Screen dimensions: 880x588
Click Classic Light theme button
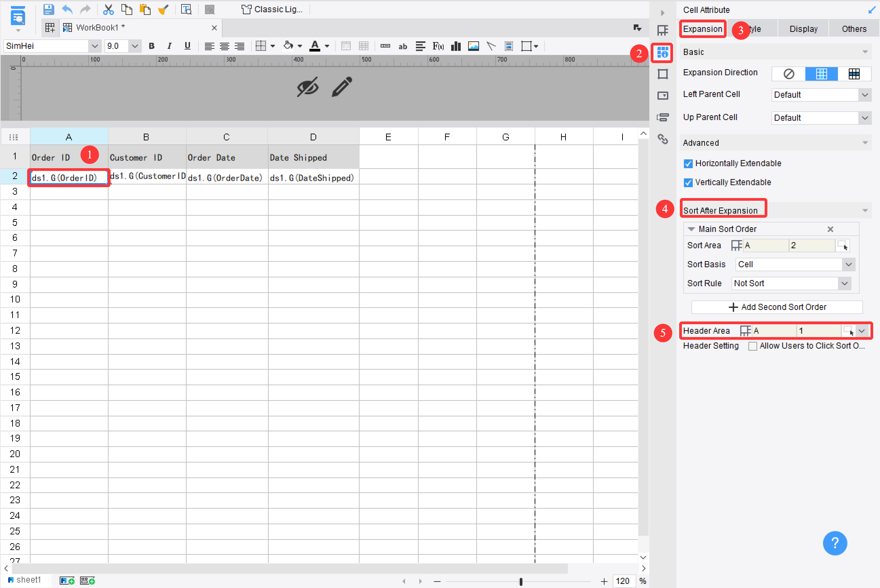coord(272,9)
